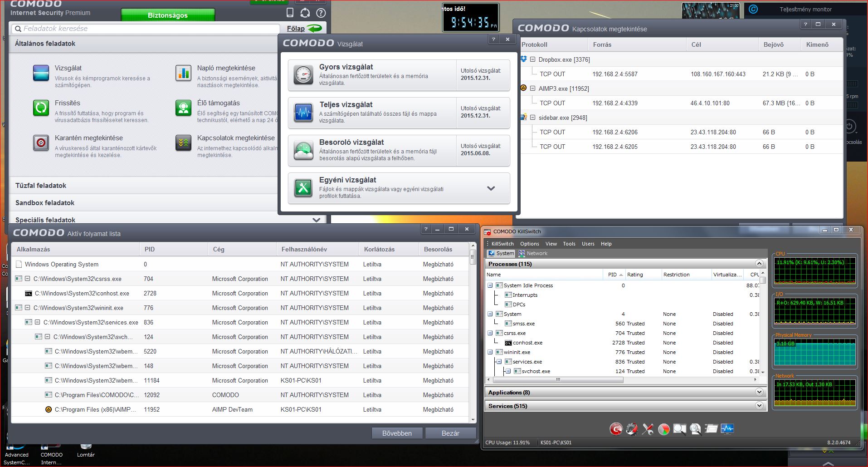The width and height of the screenshot is (868, 467).
Task: Click the help question mark icon in COMODO header
Action: click(x=321, y=13)
